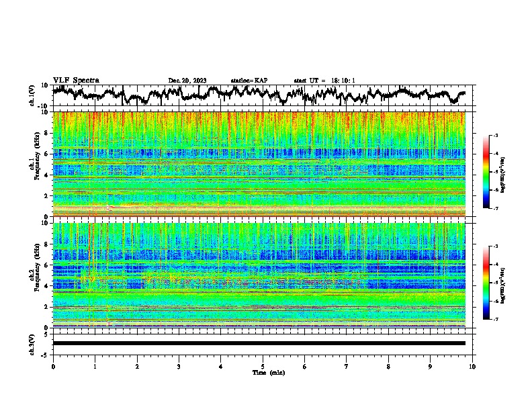The image size is (532, 411).
Task: Click the ch.1 colorbar log(PSD) unit label
Action: click(503, 175)
